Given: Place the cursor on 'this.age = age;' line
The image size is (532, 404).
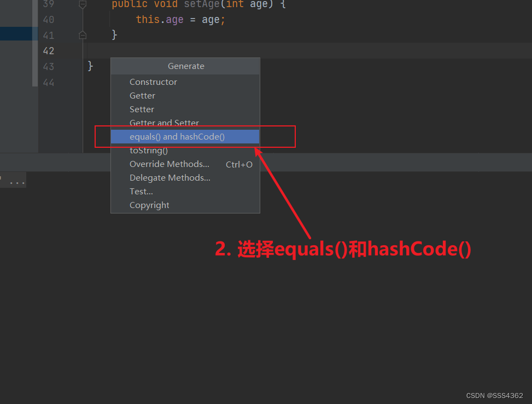Looking at the screenshot, I should click(x=180, y=20).
